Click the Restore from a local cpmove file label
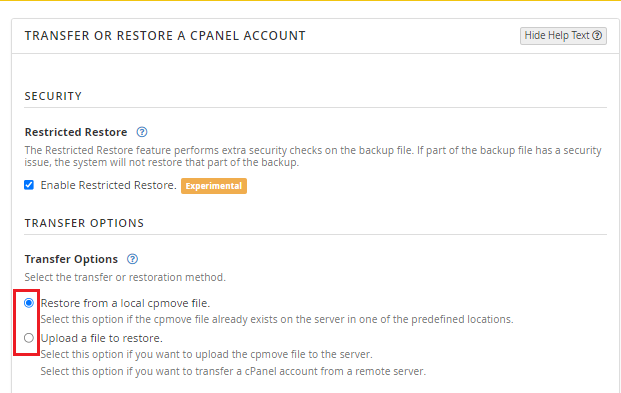This screenshot has height=393, width=621. [125, 303]
